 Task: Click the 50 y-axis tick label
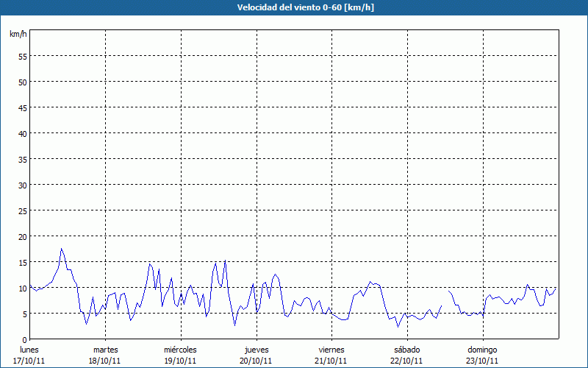click(x=22, y=82)
